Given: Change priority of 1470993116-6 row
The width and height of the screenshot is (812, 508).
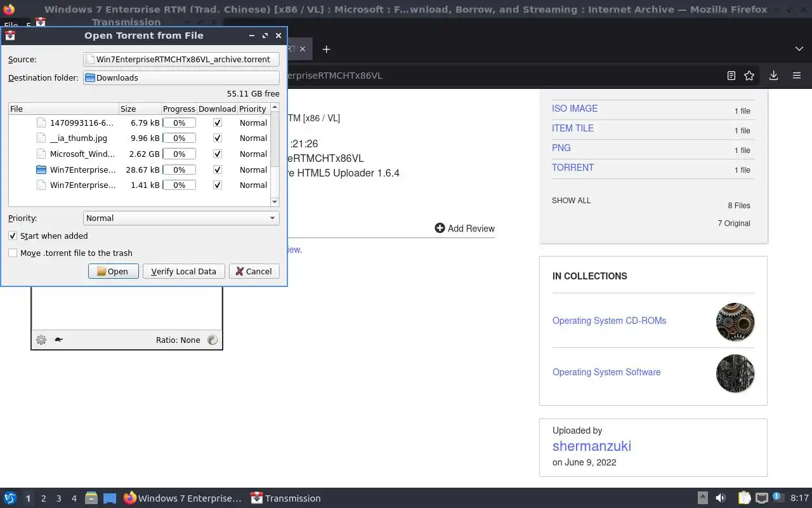Looking at the screenshot, I should pos(253,123).
